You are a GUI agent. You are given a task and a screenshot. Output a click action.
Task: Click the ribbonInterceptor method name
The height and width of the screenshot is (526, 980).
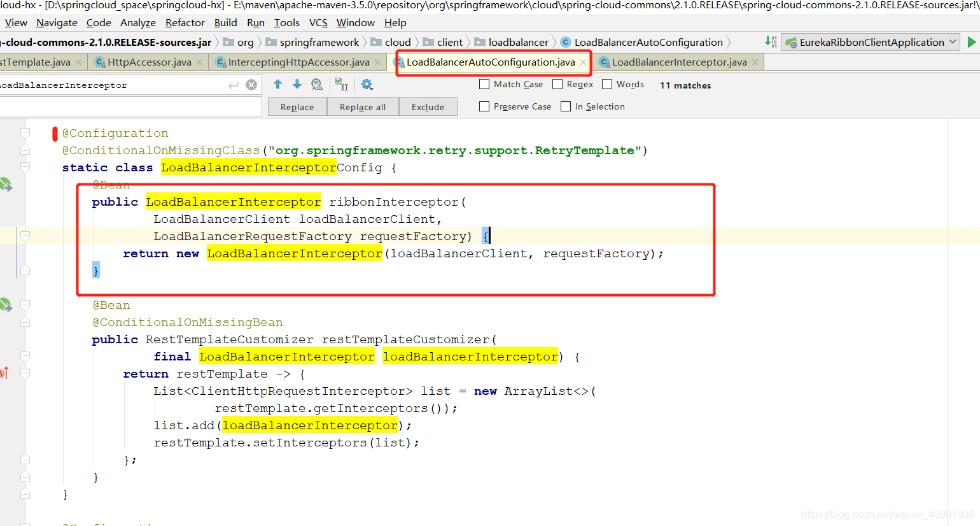click(394, 202)
